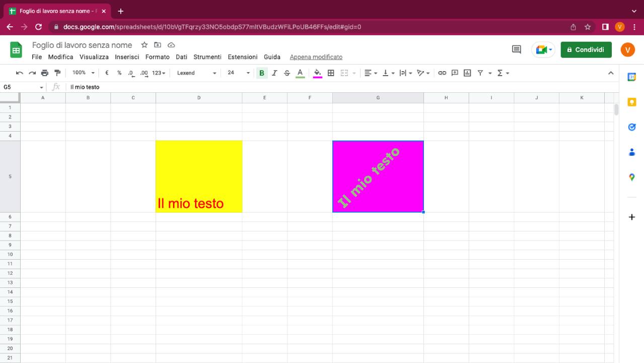Screen dimensions: 644x363
Task: Open zoom level dropdown 100%
Action: click(83, 73)
